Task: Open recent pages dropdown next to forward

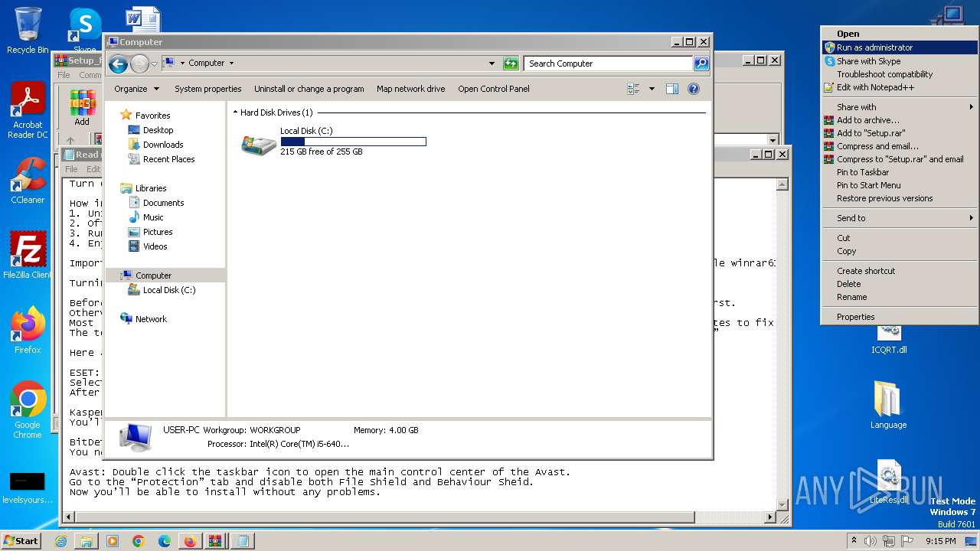Action: pos(154,64)
